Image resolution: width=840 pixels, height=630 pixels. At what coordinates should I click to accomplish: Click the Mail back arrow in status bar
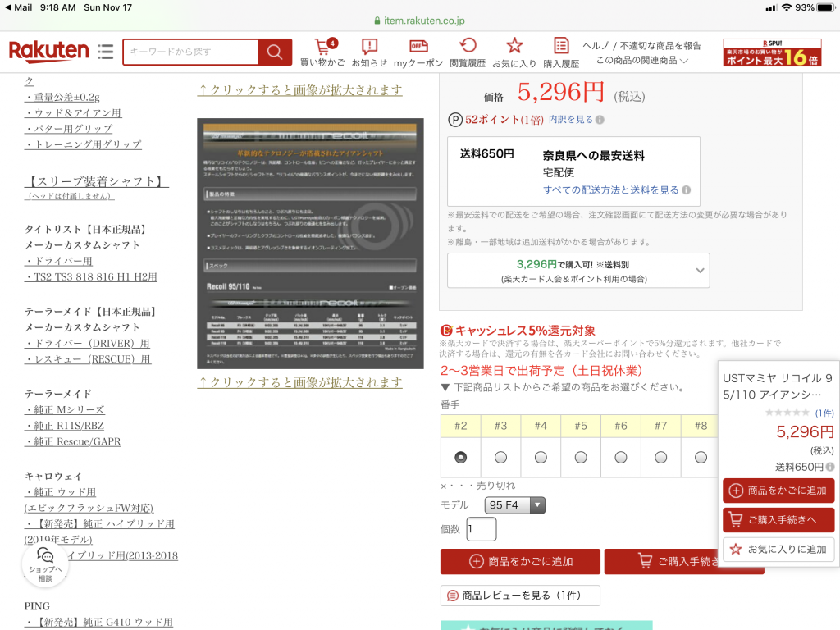coord(18,7)
